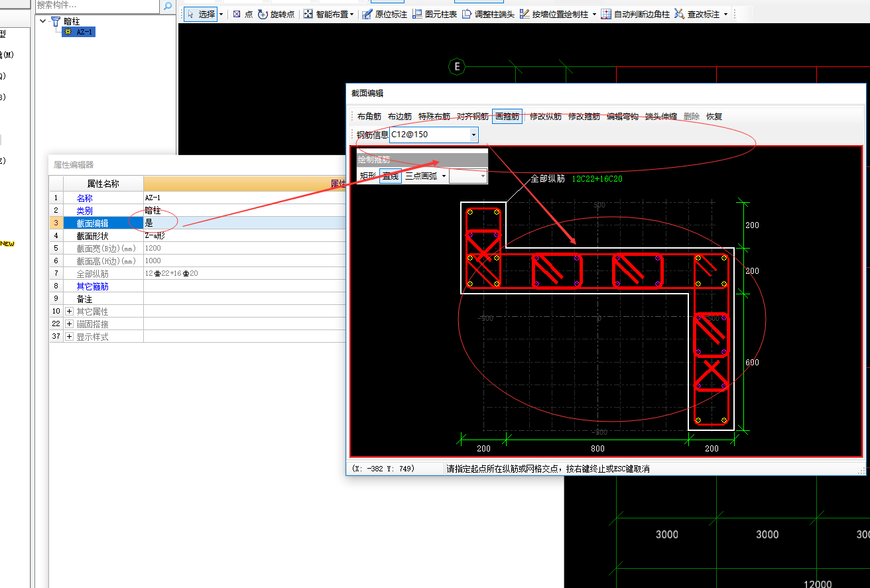Choose the 矩形 stirrup drawing mode
Screen dimensions: 870x588
pos(368,176)
